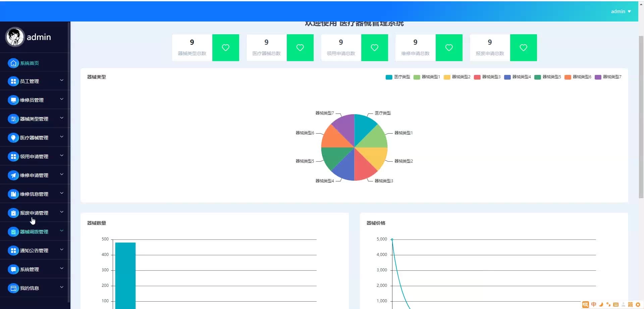Click the home icon for 系统首页
This screenshot has width=644, height=309.
(x=13, y=63)
